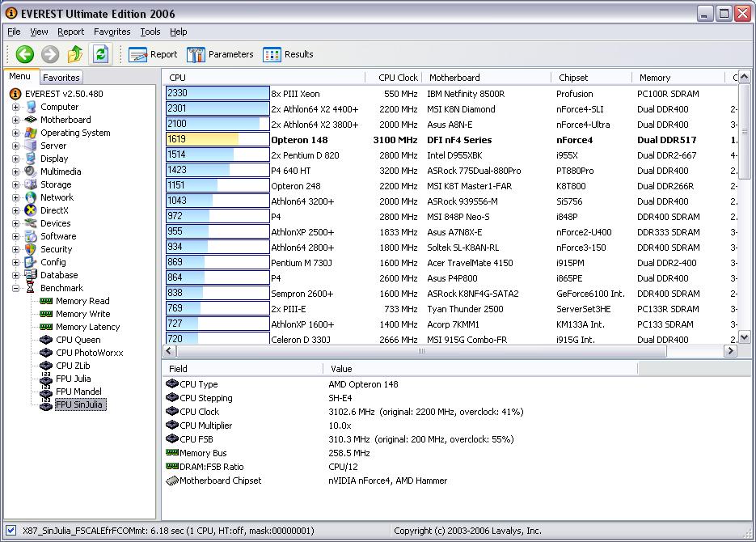Expand the Display tree node
Screen dimensions: 756x542
click(x=16, y=159)
